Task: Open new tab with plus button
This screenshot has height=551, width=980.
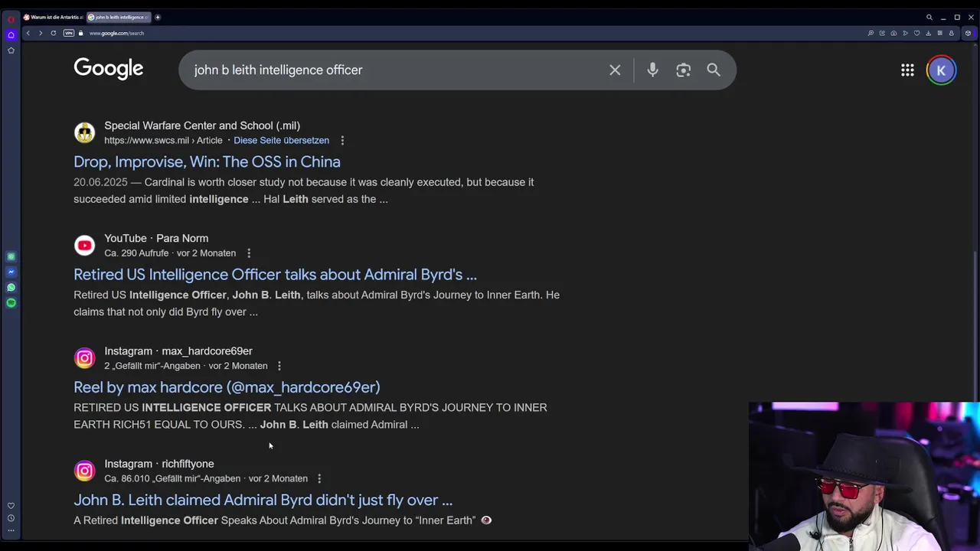Action: pyautogui.click(x=158, y=17)
